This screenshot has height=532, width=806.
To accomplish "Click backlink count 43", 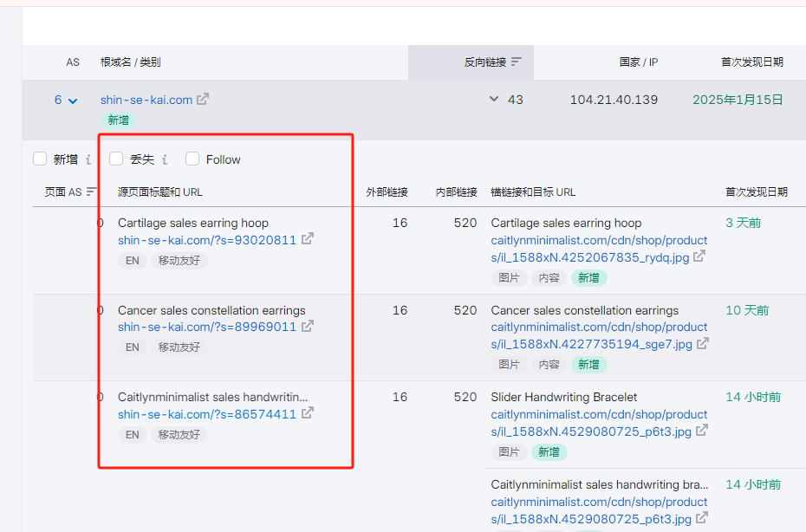I will [x=516, y=100].
